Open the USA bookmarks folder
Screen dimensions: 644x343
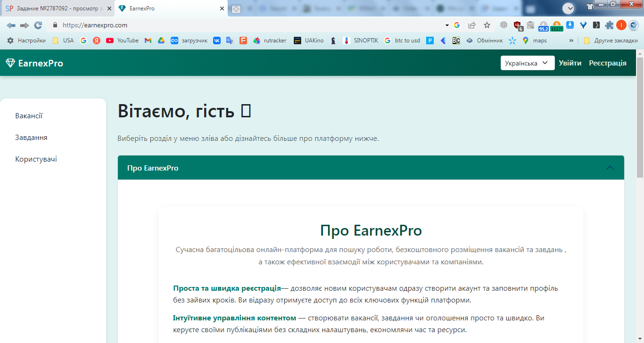pos(63,41)
